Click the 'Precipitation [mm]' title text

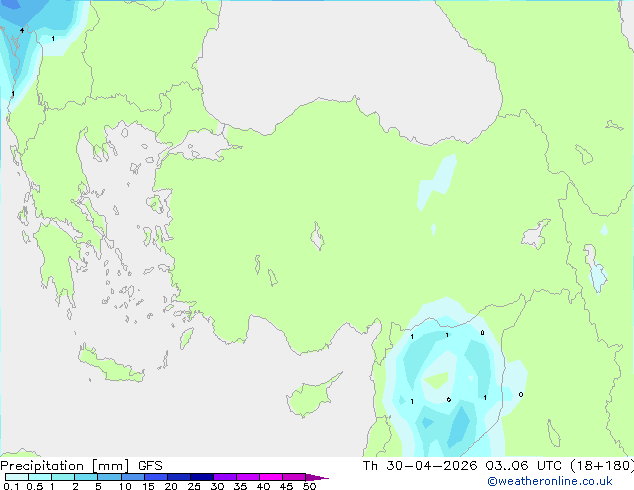(x=65, y=466)
